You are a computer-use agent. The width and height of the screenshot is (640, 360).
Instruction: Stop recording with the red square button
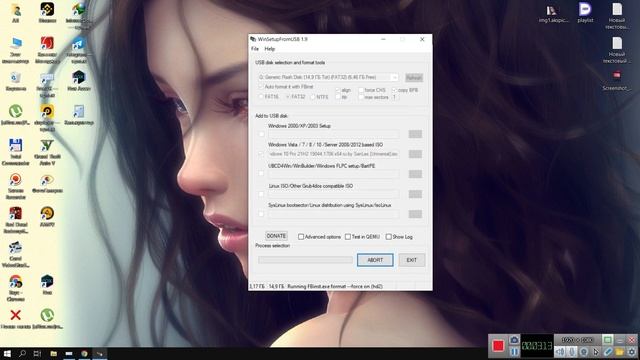498,346
